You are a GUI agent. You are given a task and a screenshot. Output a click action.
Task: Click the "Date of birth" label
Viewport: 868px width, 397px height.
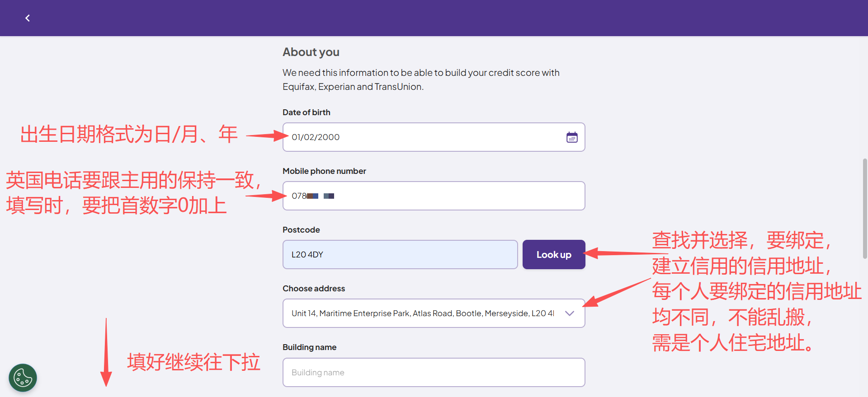click(x=307, y=112)
